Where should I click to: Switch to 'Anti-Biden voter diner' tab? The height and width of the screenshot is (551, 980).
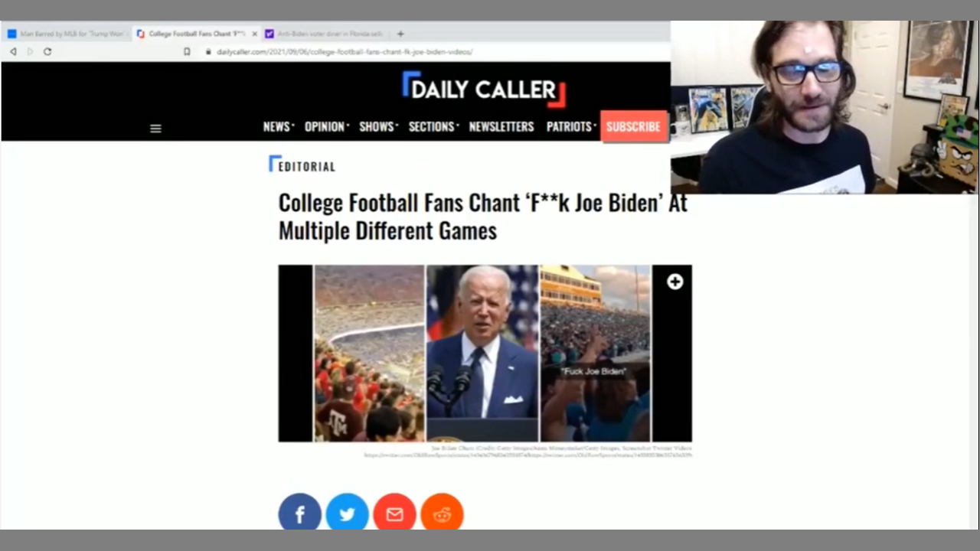coord(325,34)
